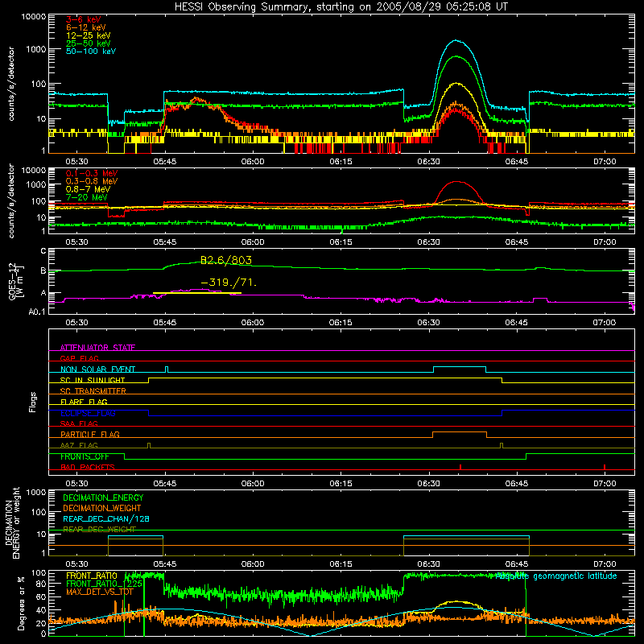The width and height of the screenshot is (644, 644).
Task: Click the FRONT_RATIO_1225 legend label
Action: (x=104, y=583)
